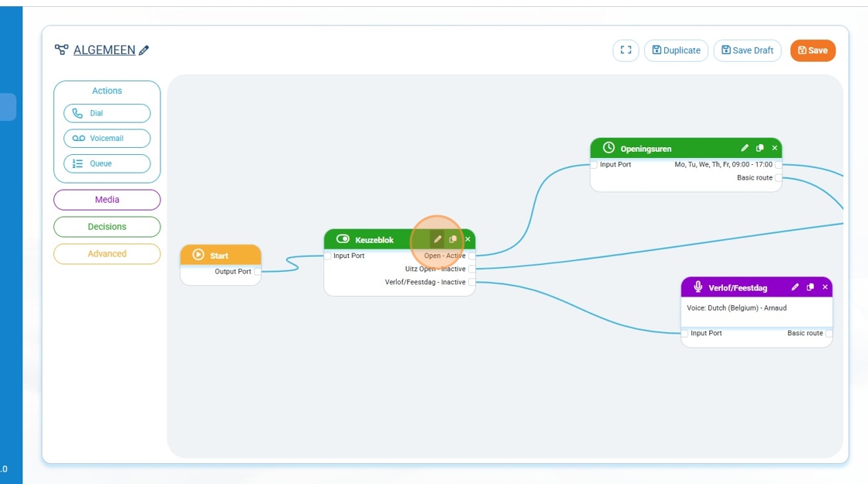Edit the Openingsuren node

point(745,148)
